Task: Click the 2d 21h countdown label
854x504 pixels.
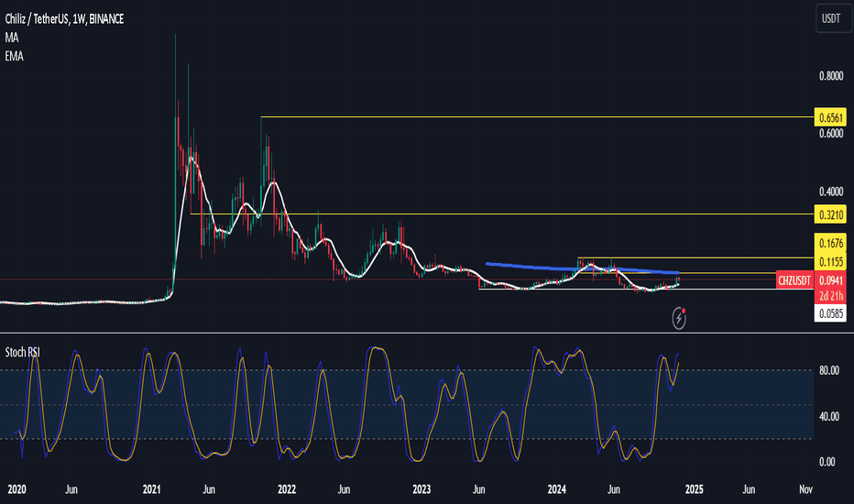Action: tap(830, 296)
